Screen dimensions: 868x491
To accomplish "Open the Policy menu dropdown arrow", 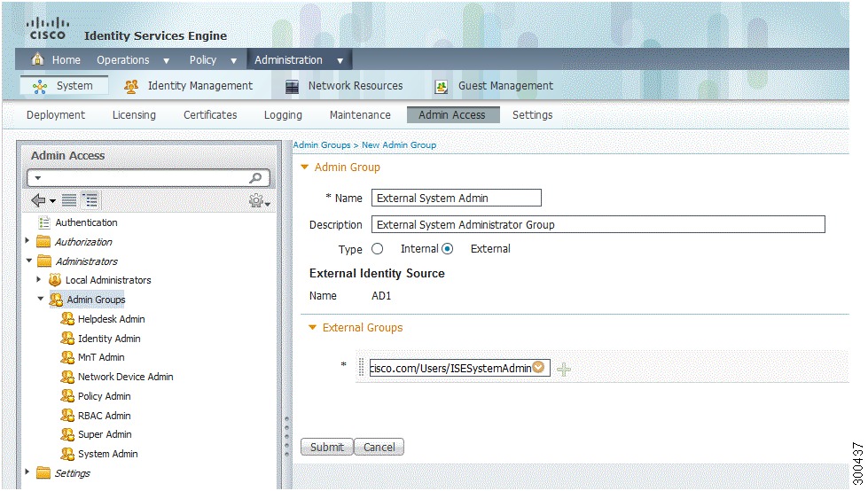I will (x=233, y=61).
